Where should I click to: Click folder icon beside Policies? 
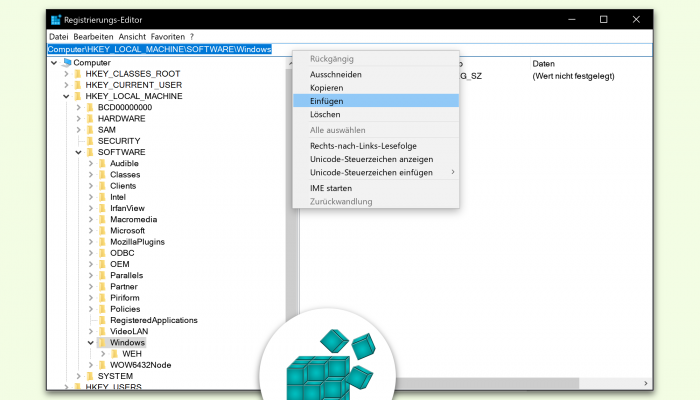[x=103, y=309]
